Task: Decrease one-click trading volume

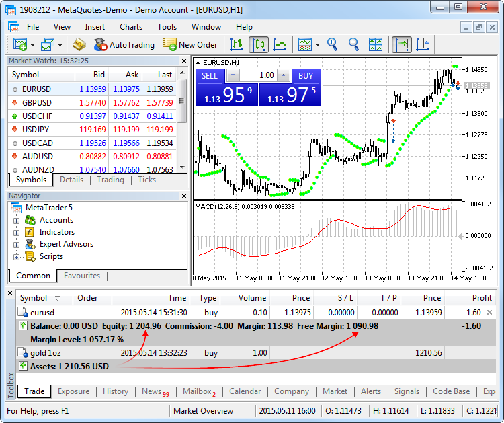Action: (x=233, y=76)
